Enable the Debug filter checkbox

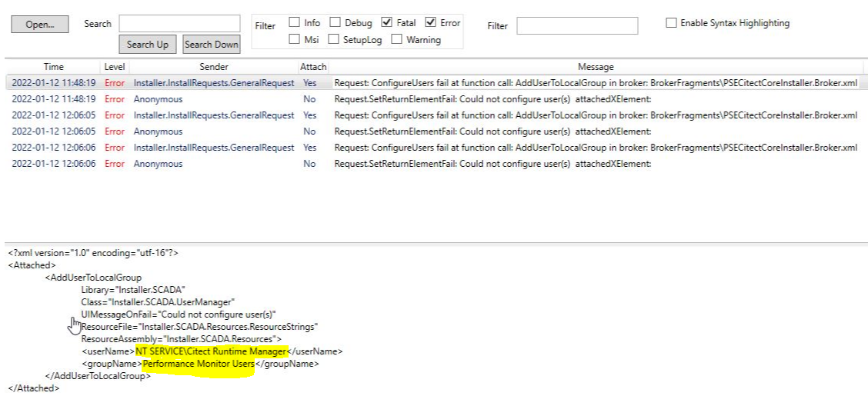[x=335, y=22]
